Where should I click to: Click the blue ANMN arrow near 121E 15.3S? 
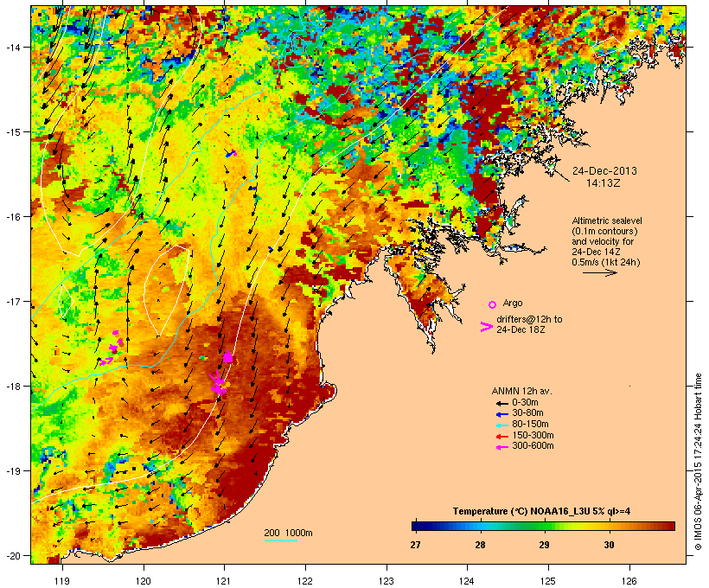pyautogui.click(x=231, y=154)
